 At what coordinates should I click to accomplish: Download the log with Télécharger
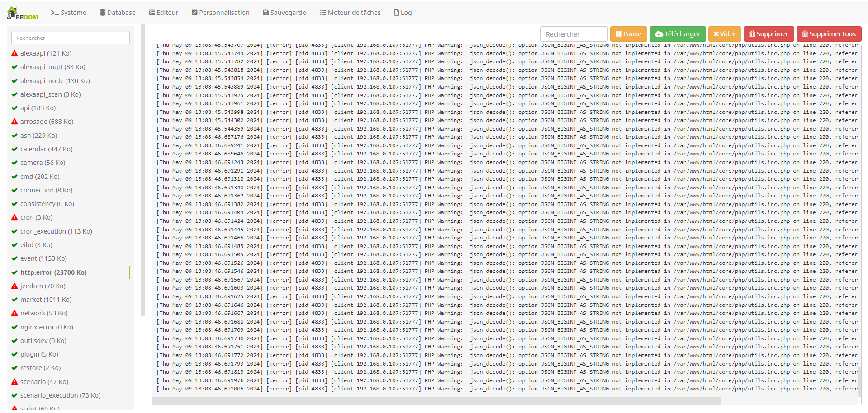point(678,34)
